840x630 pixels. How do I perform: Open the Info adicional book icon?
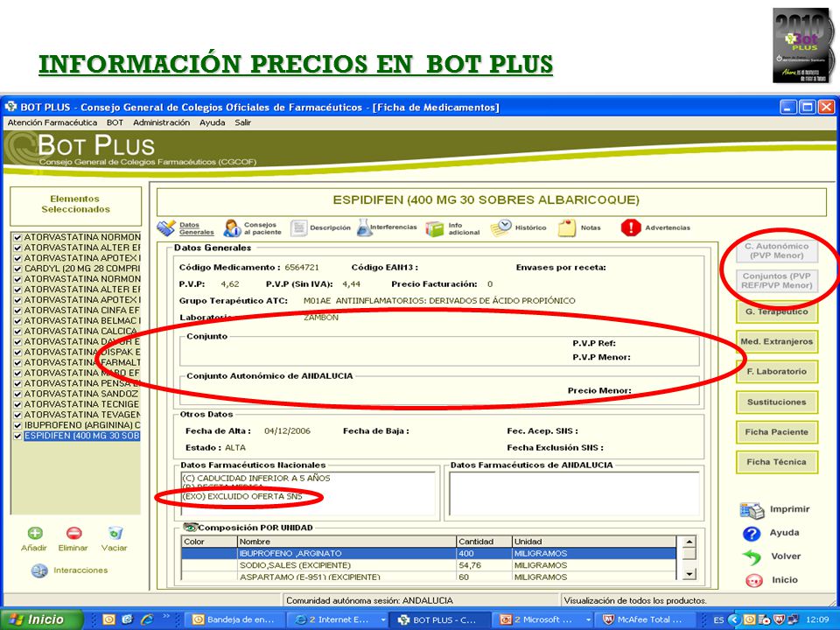[x=435, y=228]
